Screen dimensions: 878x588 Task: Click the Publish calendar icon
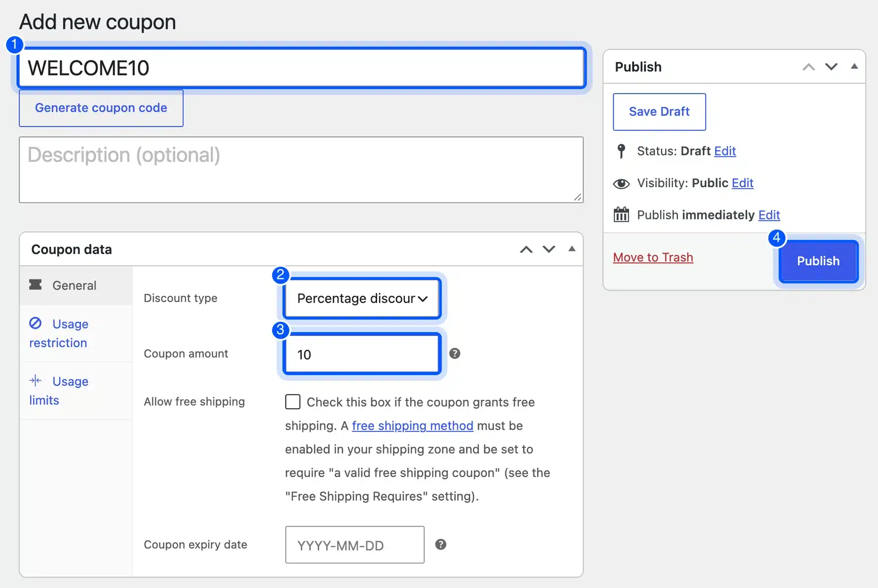click(621, 215)
